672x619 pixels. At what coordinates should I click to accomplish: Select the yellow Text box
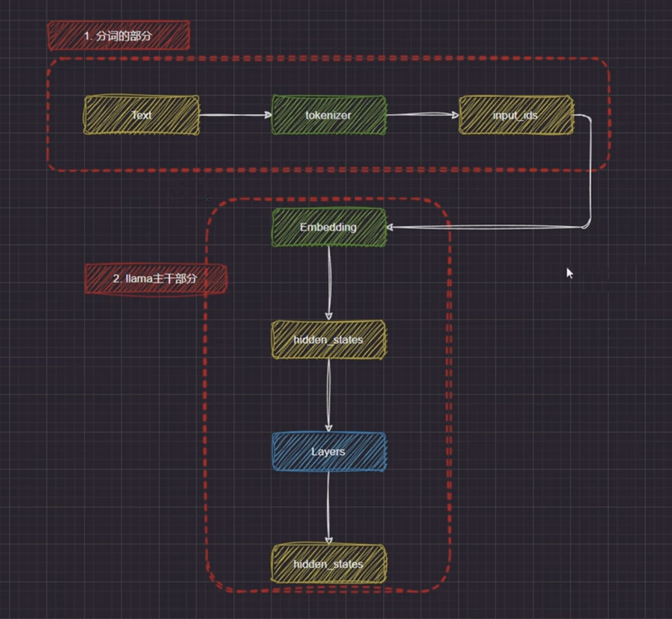pos(141,115)
